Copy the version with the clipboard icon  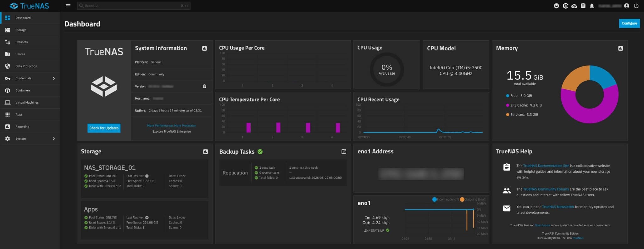[204, 86]
